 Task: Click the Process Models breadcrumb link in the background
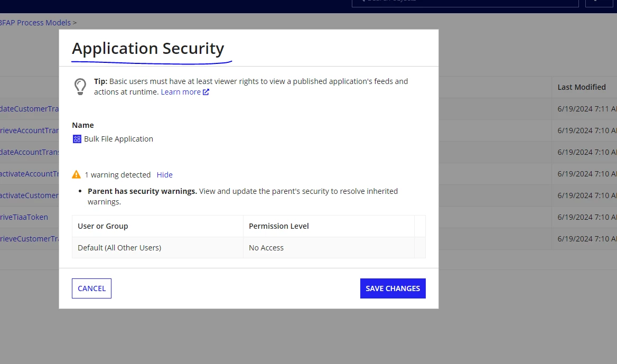(35, 23)
